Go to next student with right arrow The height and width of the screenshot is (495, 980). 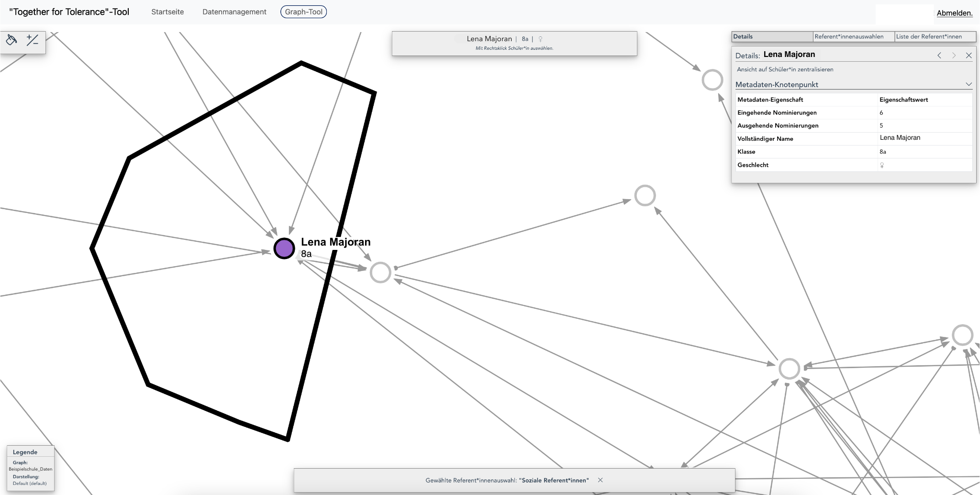point(954,56)
